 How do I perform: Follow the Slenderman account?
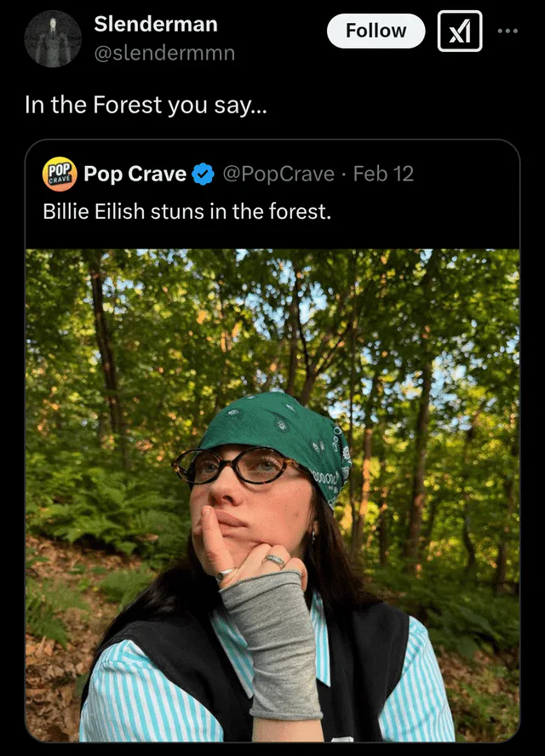376,31
